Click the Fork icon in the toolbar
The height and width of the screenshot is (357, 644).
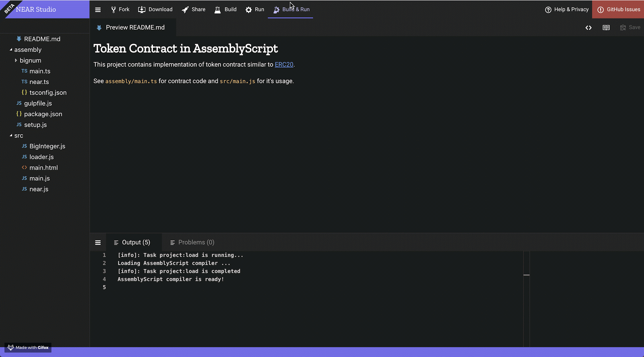114,10
